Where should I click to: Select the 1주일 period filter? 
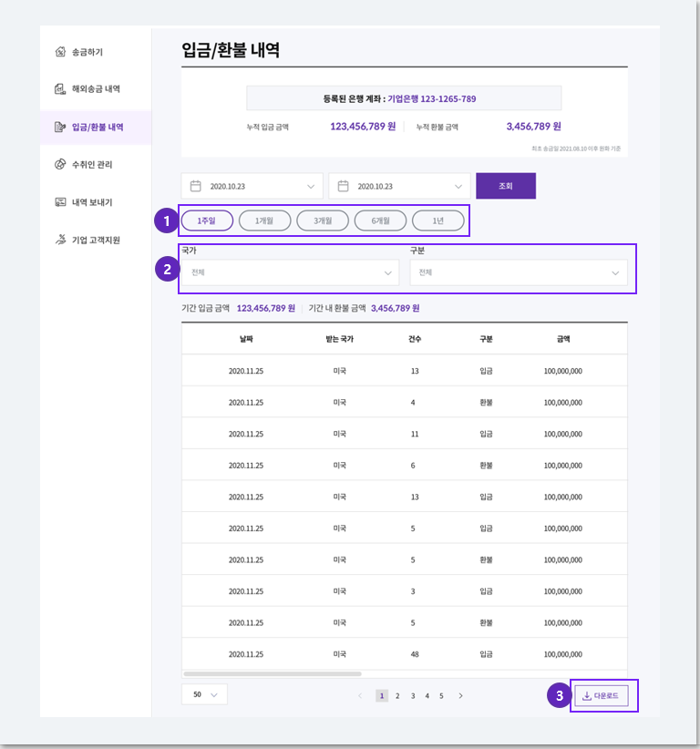pyautogui.click(x=207, y=221)
